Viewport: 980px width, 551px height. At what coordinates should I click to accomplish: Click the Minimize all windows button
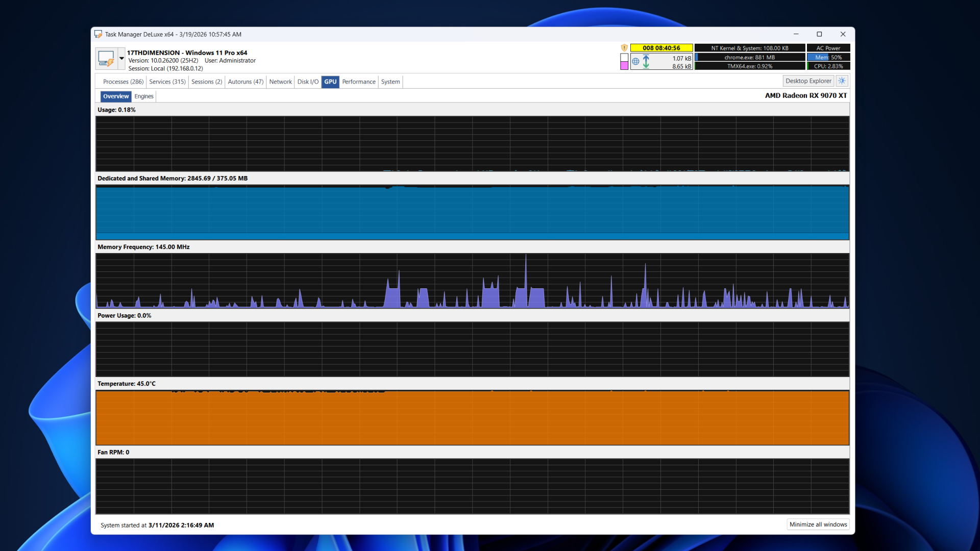tap(818, 524)
